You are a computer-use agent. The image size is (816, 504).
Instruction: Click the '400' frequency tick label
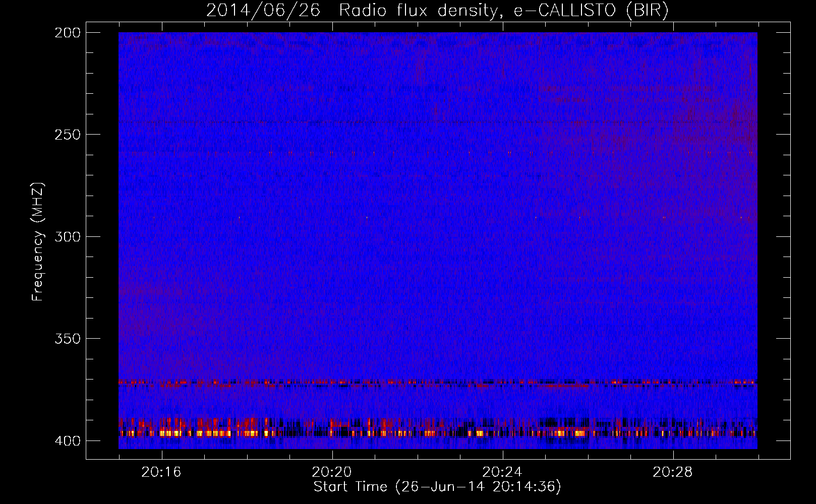(x=67, y=440)
